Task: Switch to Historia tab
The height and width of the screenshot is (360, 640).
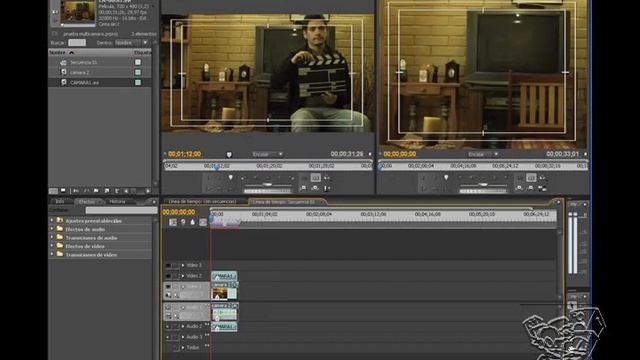Action: click(x=117, y=202)
